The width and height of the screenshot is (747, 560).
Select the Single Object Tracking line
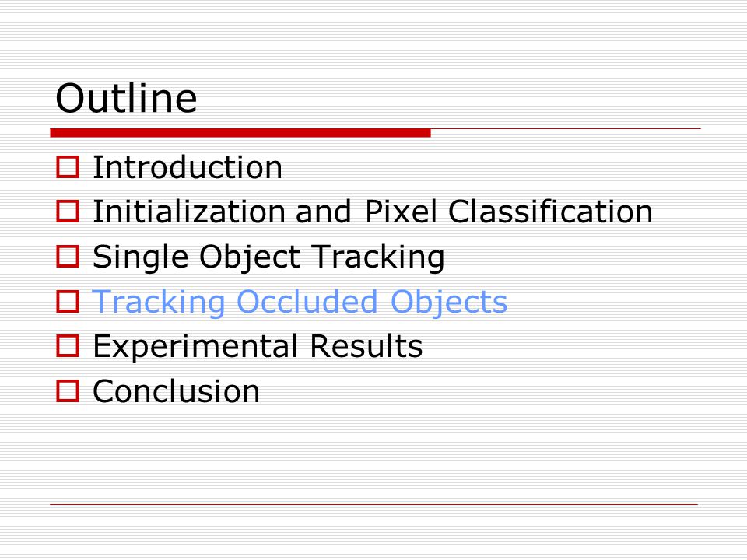(268, 257)
